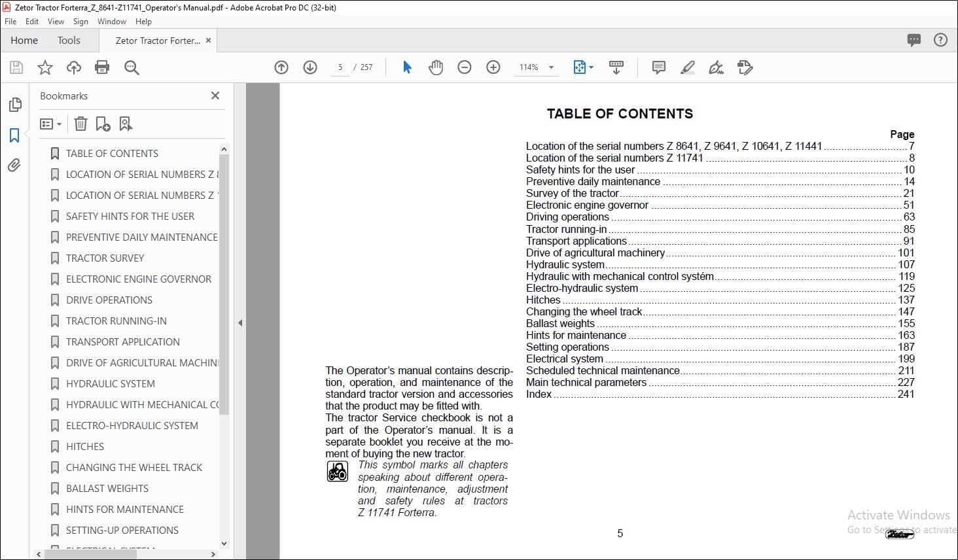Expand the Fit page options arrow
This screenshot has height=560, width=958.
tap(592, 67)
